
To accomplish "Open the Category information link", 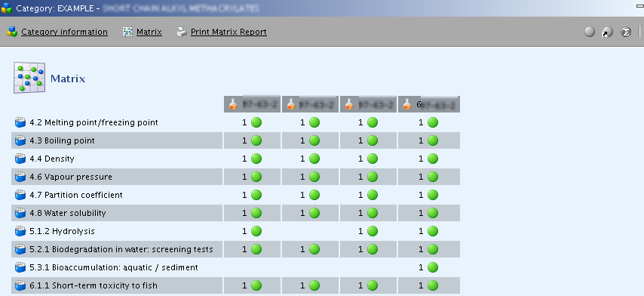I will point(65,32).
